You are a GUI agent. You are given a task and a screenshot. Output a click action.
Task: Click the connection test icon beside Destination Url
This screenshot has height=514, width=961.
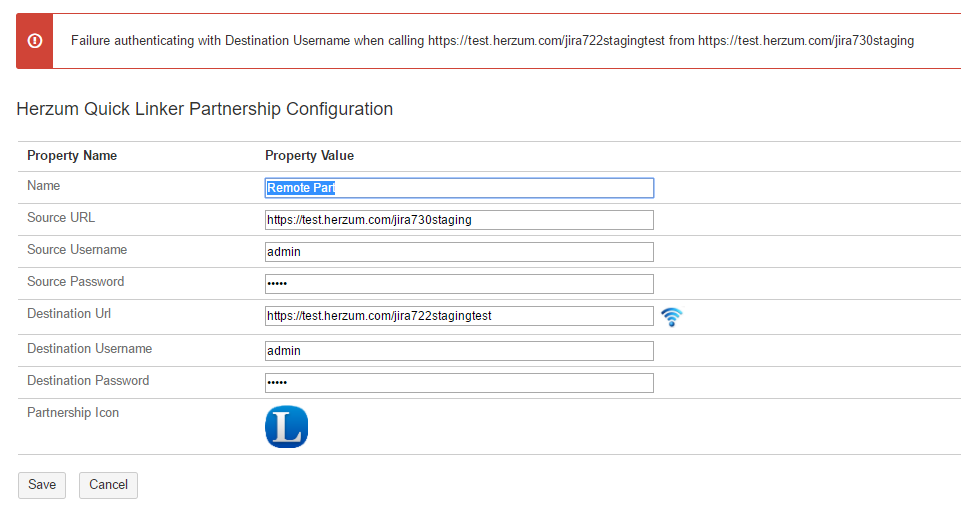click(672, 317)
